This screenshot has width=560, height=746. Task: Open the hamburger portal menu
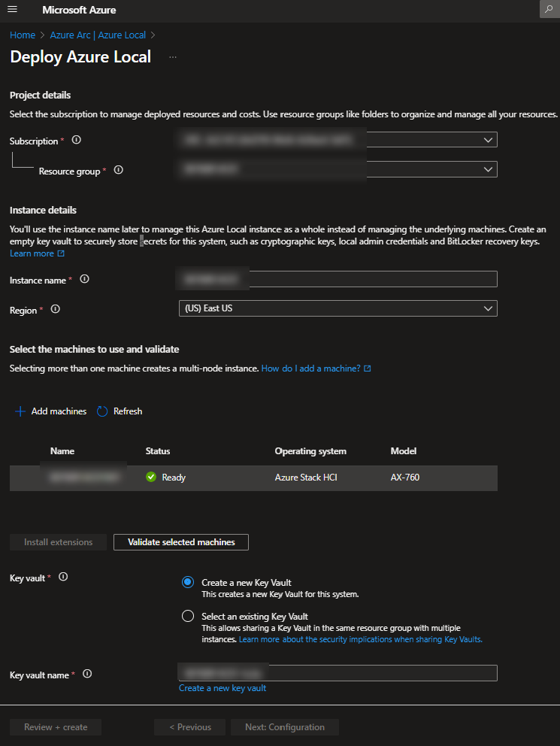[12, 9]
